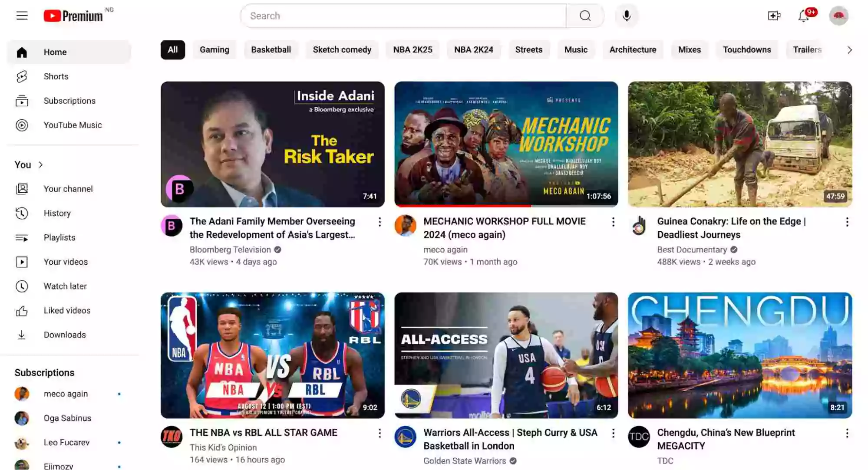The image size is (868, 470).
Task: Start a voice search with the microphone
Action: click(x=626, y=16)
